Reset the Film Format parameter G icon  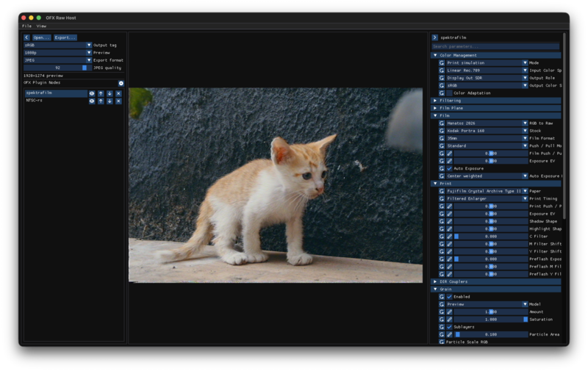click(442, 138)
